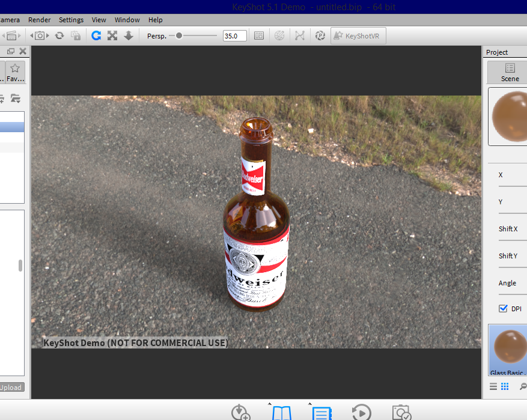Click the large amber glass material preview
Image resolution: width=527 pixels, height=420 pixels.
(x=509, y=117)
